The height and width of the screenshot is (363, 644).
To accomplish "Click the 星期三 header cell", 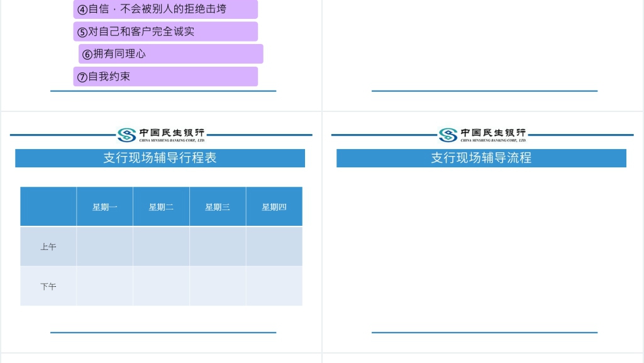I will click(218, 207).
